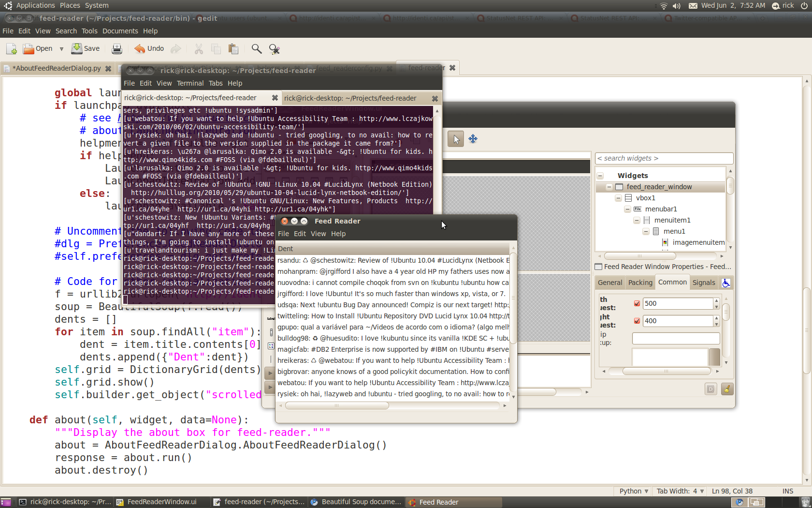Click the Print icon in gedit toolbar
The width and height of the screenshot is (812, 508).
click(117, 49)
